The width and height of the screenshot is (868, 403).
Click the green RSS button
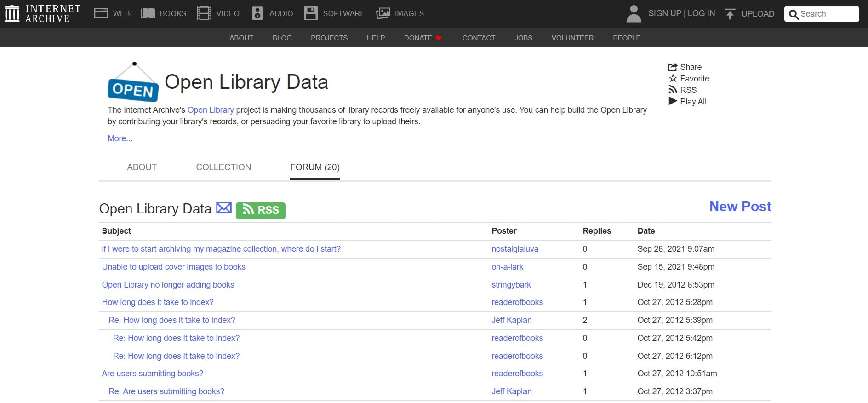(261, 210)
